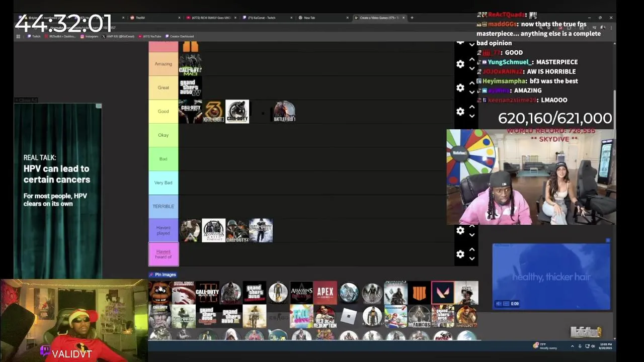Click YungSchmuel_ username in chat

509,62
